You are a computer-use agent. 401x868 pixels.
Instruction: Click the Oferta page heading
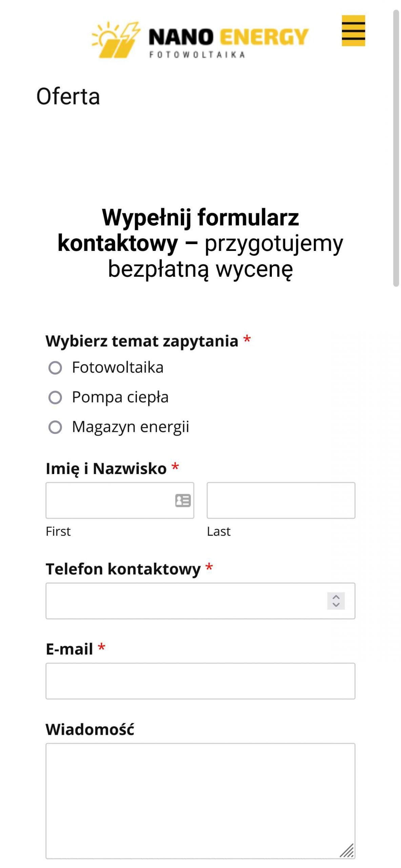click(x=68, y=97)
